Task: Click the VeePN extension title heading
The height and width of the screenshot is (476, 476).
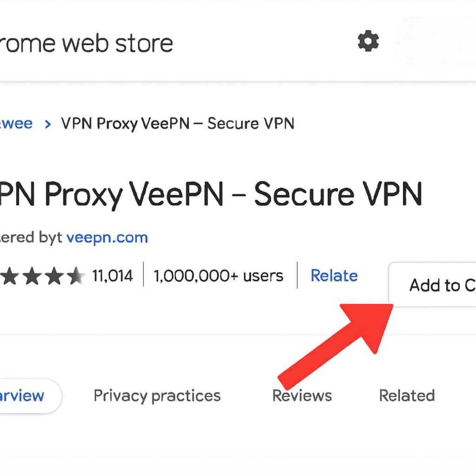Action: pos(209,194)
